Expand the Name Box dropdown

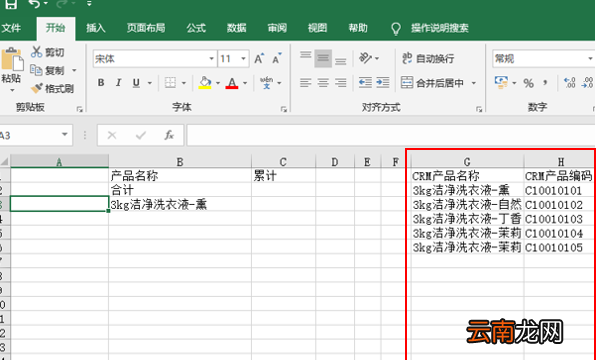pos(64,135)
